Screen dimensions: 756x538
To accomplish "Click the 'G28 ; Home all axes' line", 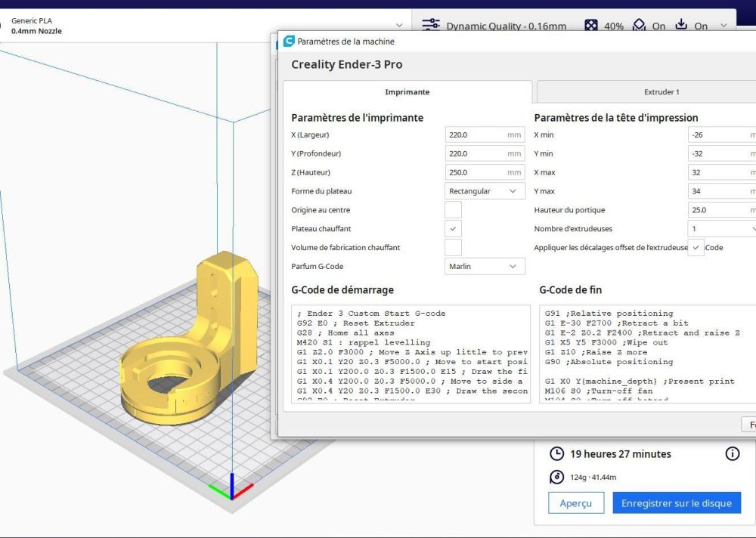I will (x=345, y=332).
